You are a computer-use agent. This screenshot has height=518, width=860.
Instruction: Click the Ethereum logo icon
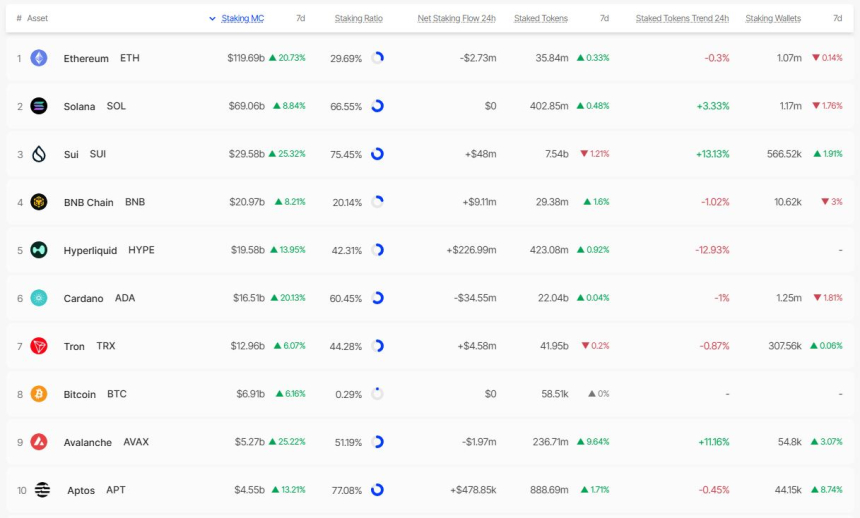click(39, 58)
